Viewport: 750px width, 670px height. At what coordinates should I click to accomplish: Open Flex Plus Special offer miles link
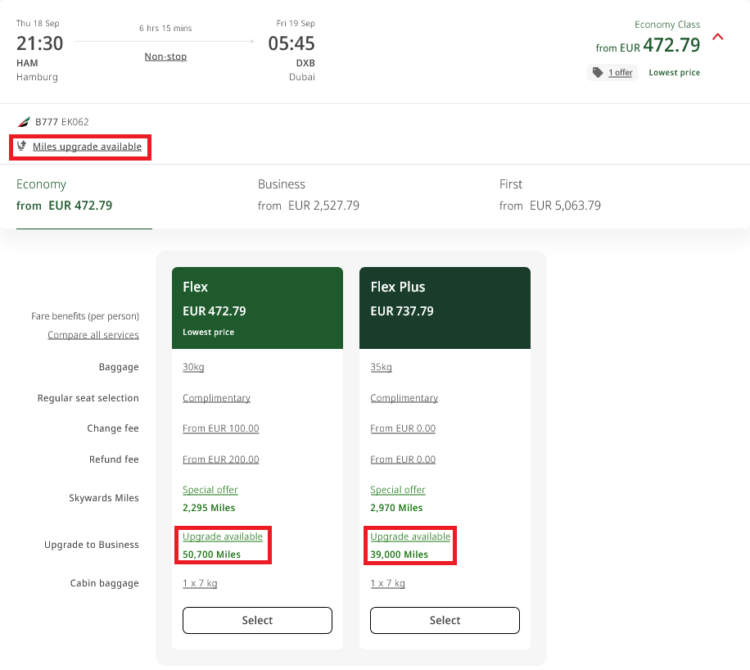[x=397, y=490]
